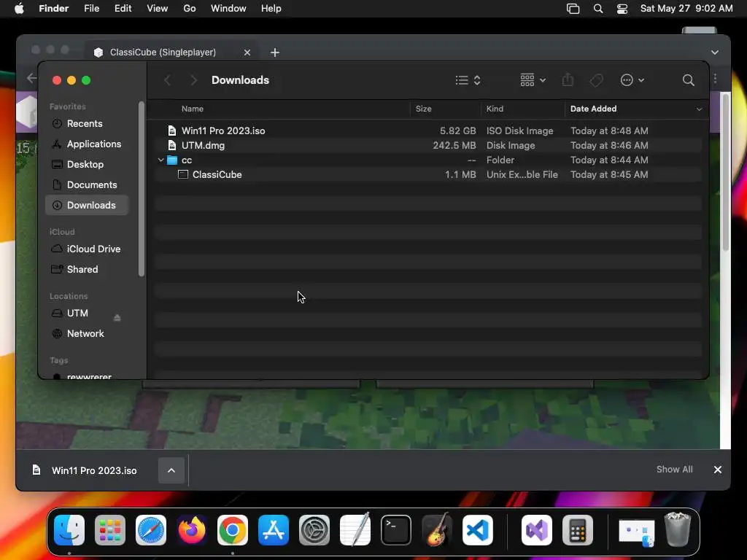Go forward in Finder toolbar
This screenshot has height=560, width=747.
(x=193, y=80)
